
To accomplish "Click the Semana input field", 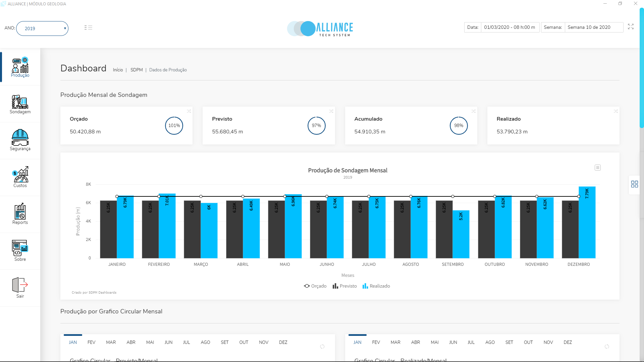I will (593, 27).
